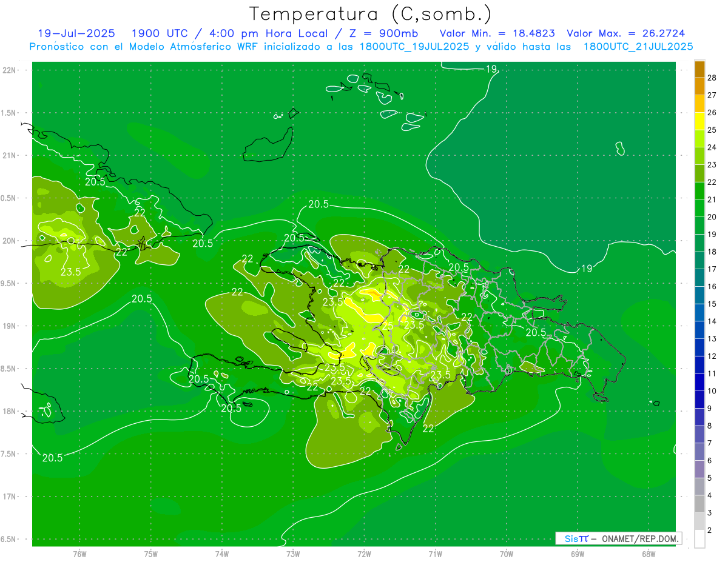
Task: Select "Valor Max. = 26.2724" text
Action: (x=626, y=33)
